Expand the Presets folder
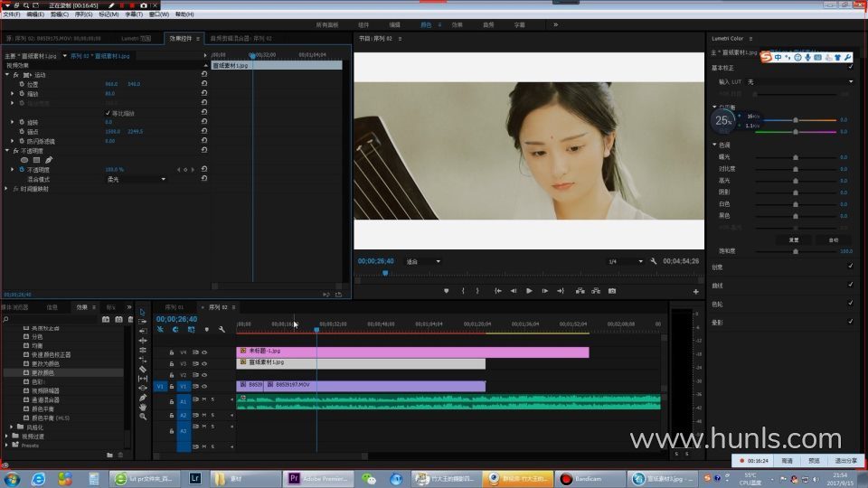 pos(6,446)
